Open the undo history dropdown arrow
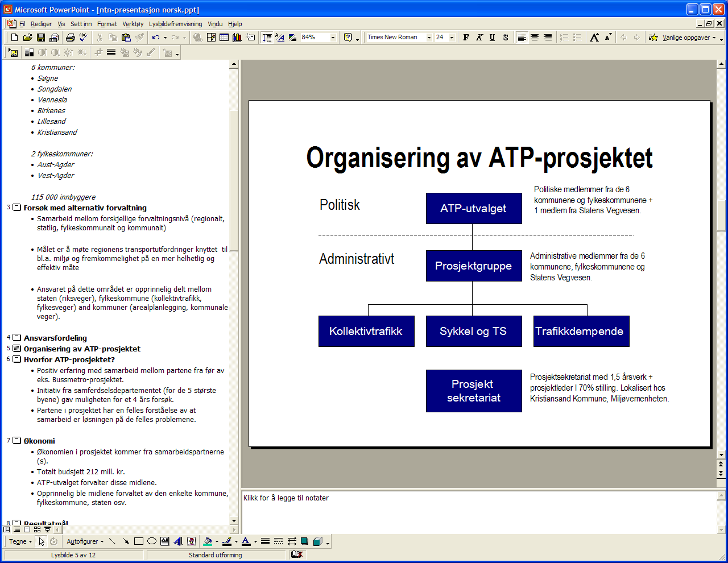Image resolution: width=728 pixels, height=563 pixels. (x=165, y=38)
